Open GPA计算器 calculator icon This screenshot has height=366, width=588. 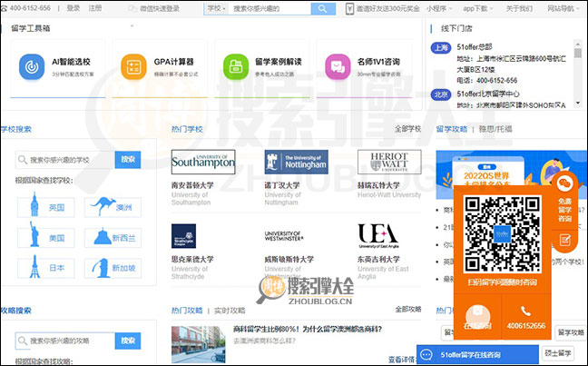click(x=133, y=67)
